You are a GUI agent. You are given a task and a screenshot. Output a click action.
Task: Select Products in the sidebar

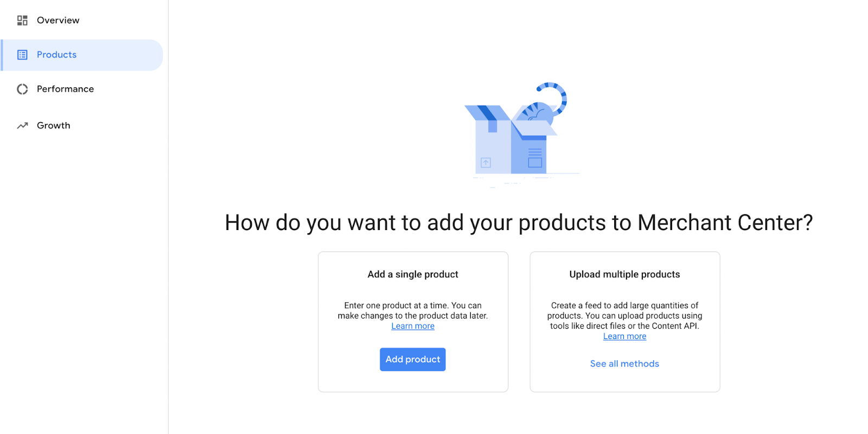[x=81, y=55]
